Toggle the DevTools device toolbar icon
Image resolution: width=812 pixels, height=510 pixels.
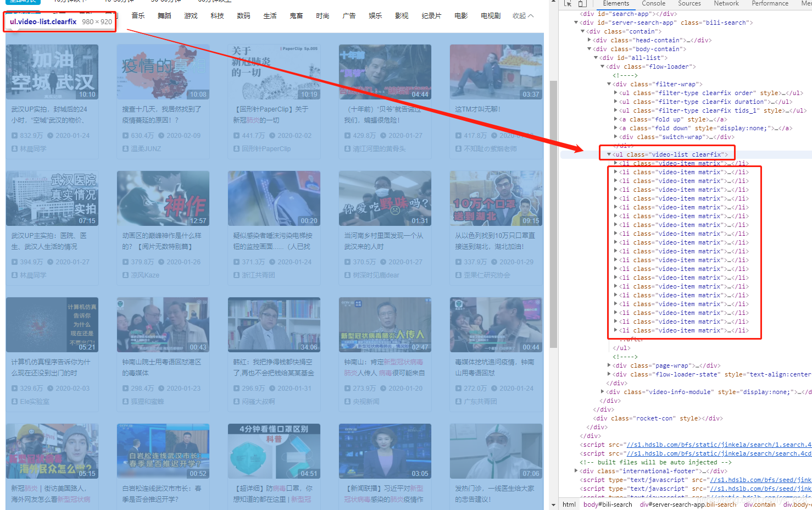coord(582,3)
